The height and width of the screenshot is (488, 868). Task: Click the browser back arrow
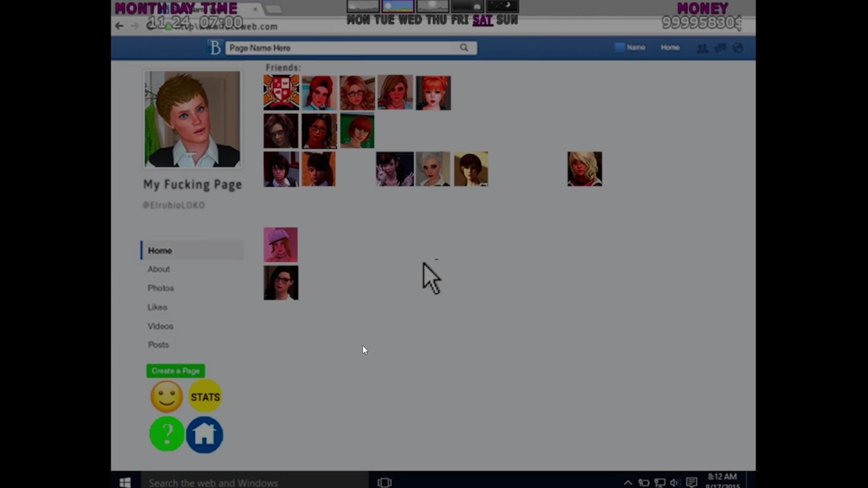point(119,26)
